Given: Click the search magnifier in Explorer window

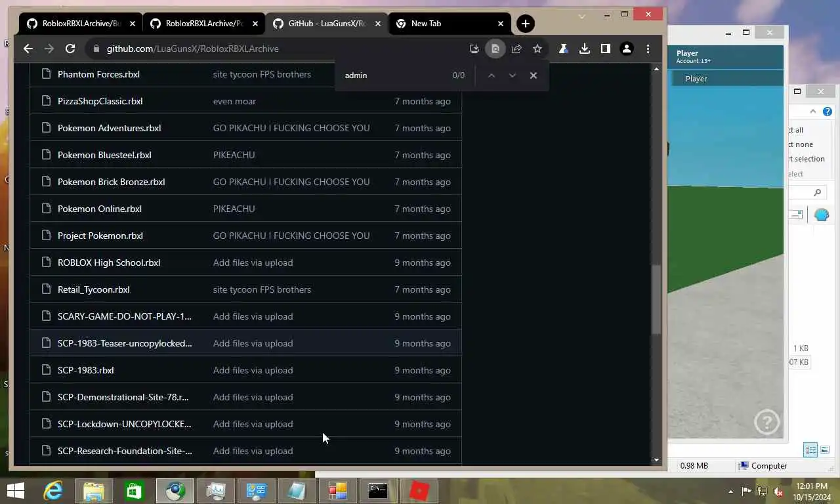Looking at the screenshot, I should [817, 192].
